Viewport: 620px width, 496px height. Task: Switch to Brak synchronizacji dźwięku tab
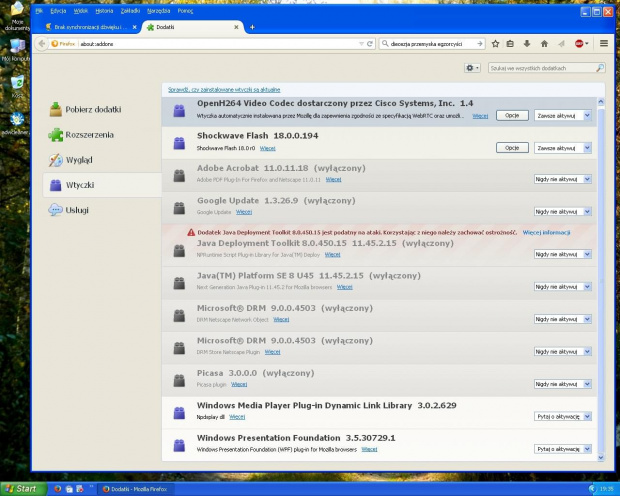tap(91, 27)
